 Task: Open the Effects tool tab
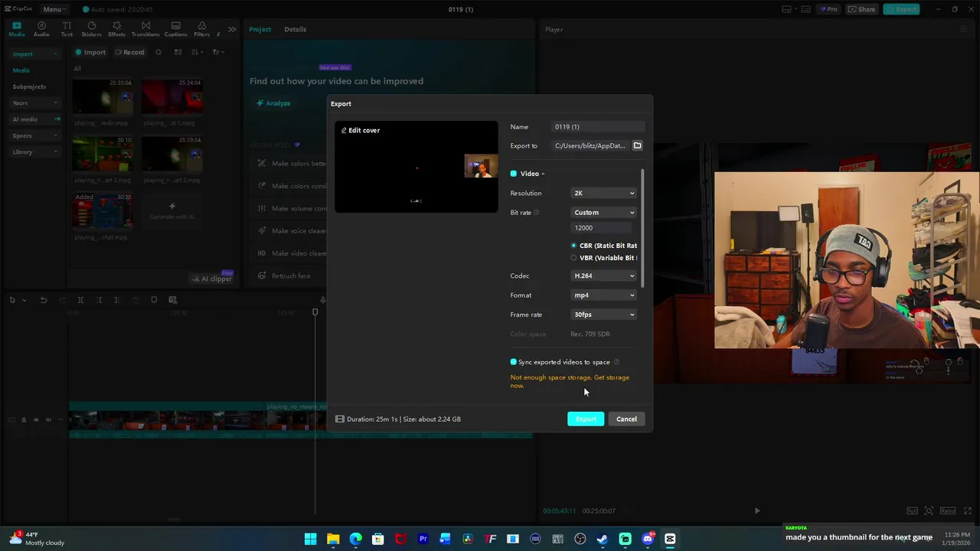click(x=116, y=29)
